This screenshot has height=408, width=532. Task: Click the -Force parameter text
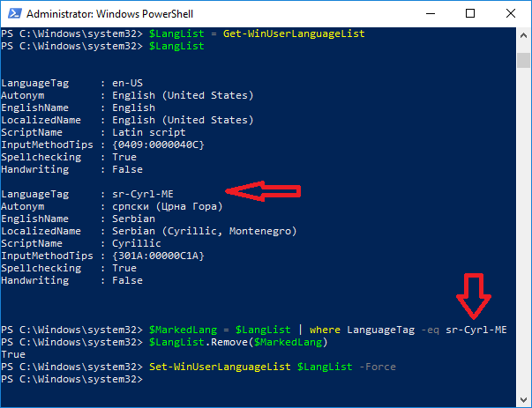[x=378, y=367]
